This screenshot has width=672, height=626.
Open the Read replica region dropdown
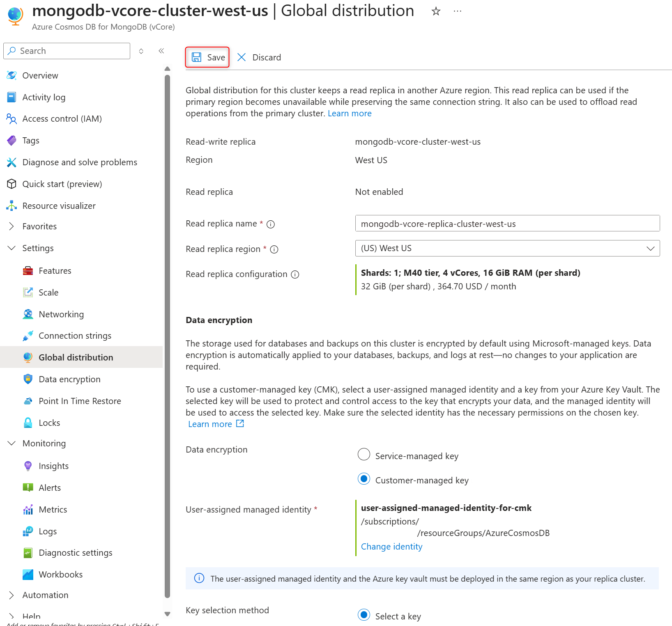(507, 249)
